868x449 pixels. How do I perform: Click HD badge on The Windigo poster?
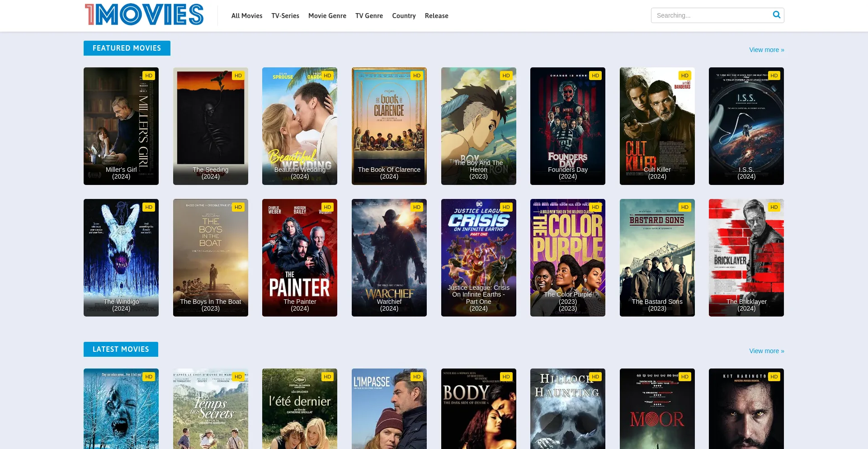(x=149, y=207)
